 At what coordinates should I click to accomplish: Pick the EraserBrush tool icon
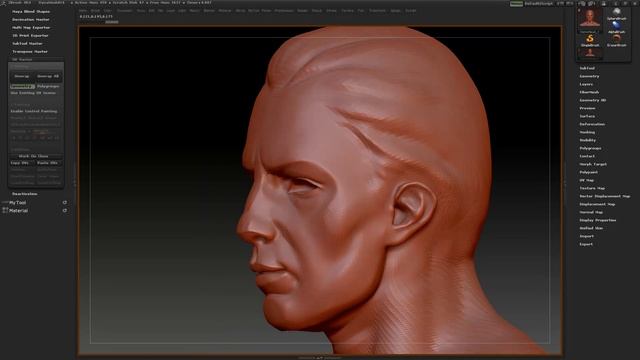[617, 40]
